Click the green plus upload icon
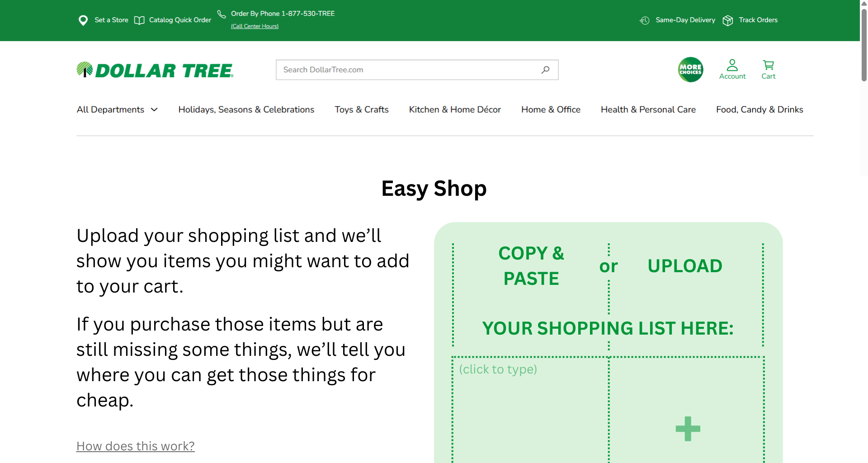 pyautogui.click(x=688, y=429)
